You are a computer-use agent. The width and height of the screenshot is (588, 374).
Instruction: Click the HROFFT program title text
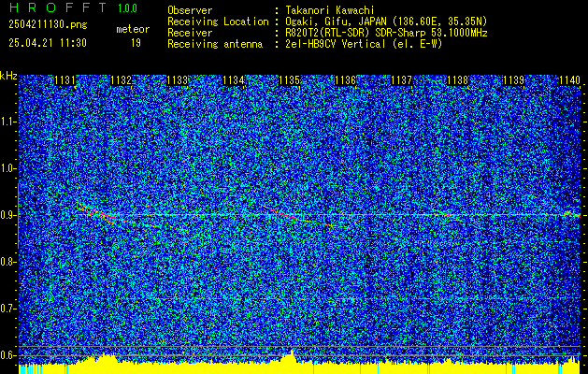click(58, 7)
